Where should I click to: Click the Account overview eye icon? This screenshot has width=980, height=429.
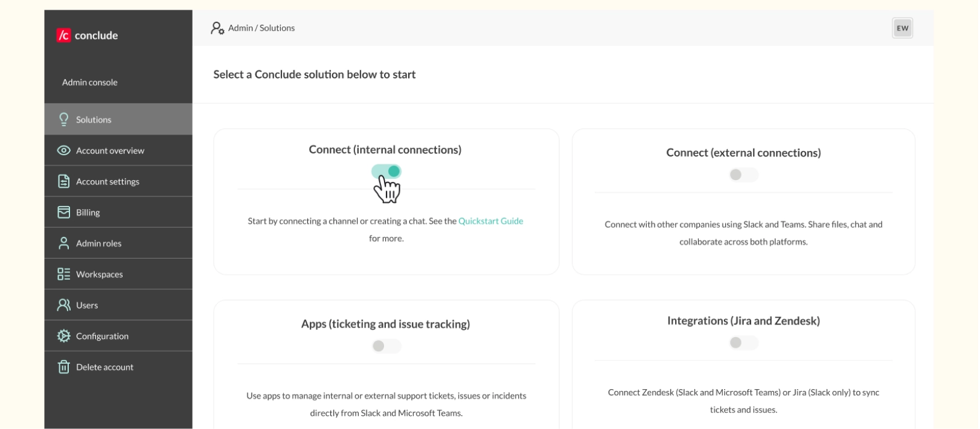pyautogui.click(x=63, y=150)
